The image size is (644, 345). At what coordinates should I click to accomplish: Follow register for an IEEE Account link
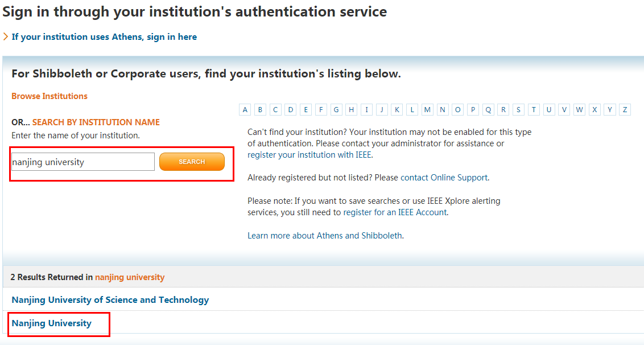point(395,212)
